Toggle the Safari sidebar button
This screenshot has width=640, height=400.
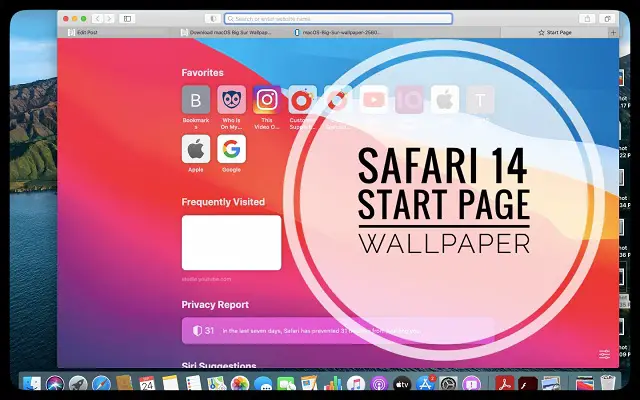point(127,19)
